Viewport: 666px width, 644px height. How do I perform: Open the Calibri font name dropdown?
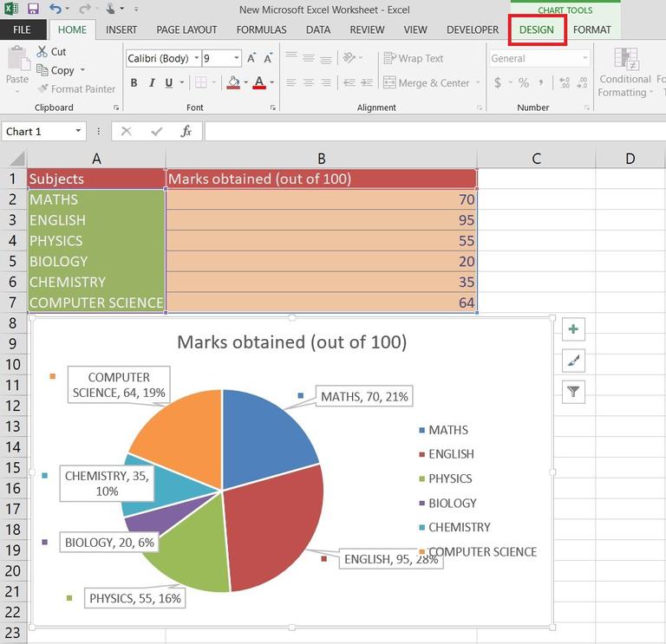(196, 59)
